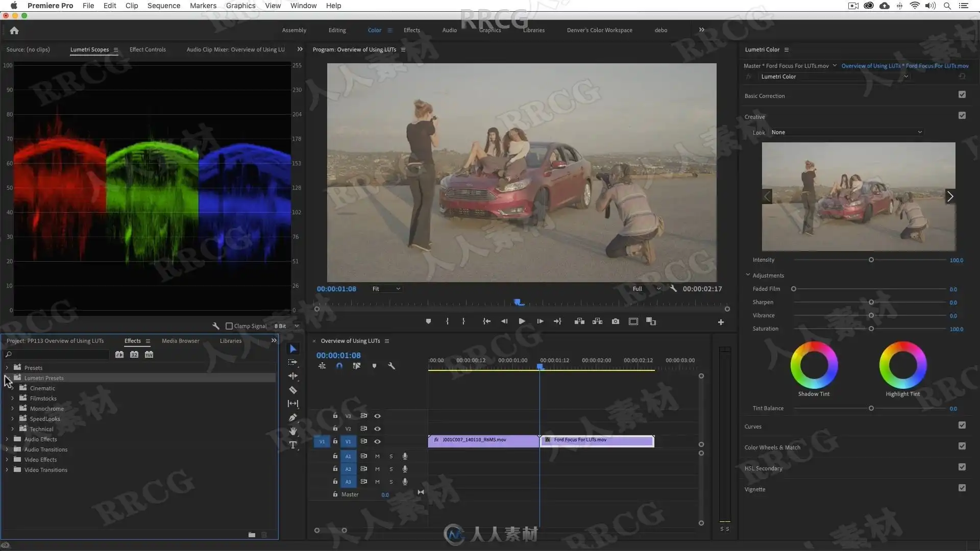This screenshot has height=551, width=980.
Task: Select the Razor tool
Action: coord(293,390)
